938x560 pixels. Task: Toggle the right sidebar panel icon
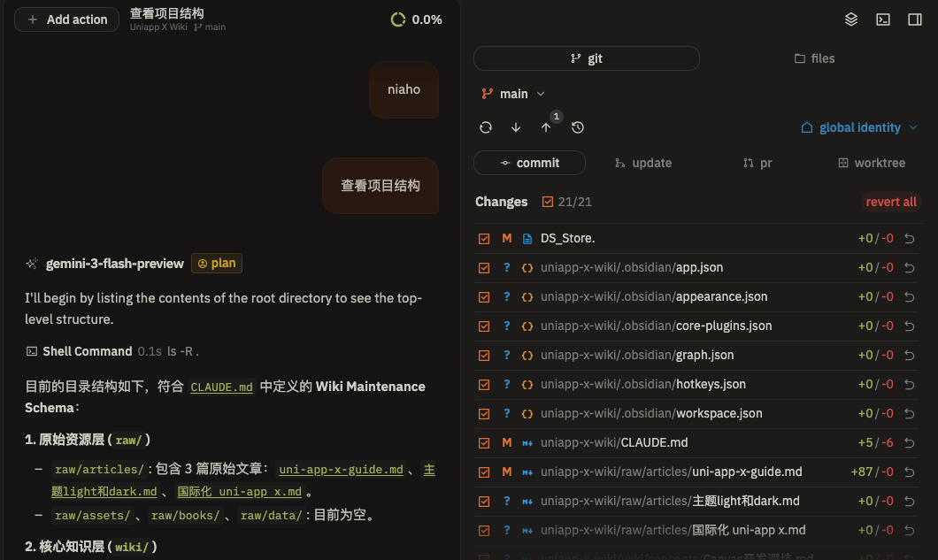[x=915, y=19]
